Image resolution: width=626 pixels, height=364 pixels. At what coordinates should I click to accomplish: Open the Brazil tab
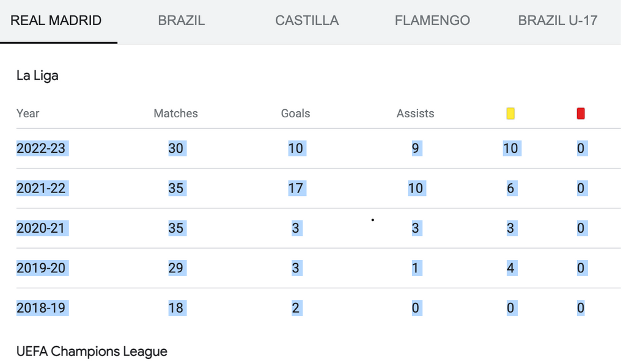coord(182,20)
